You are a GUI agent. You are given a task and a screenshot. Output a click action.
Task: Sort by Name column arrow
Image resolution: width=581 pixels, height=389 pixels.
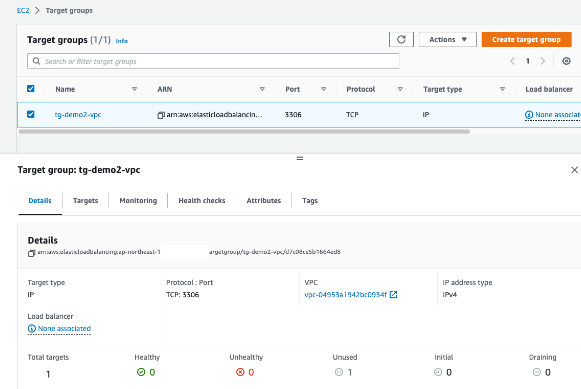pos(135,89)
